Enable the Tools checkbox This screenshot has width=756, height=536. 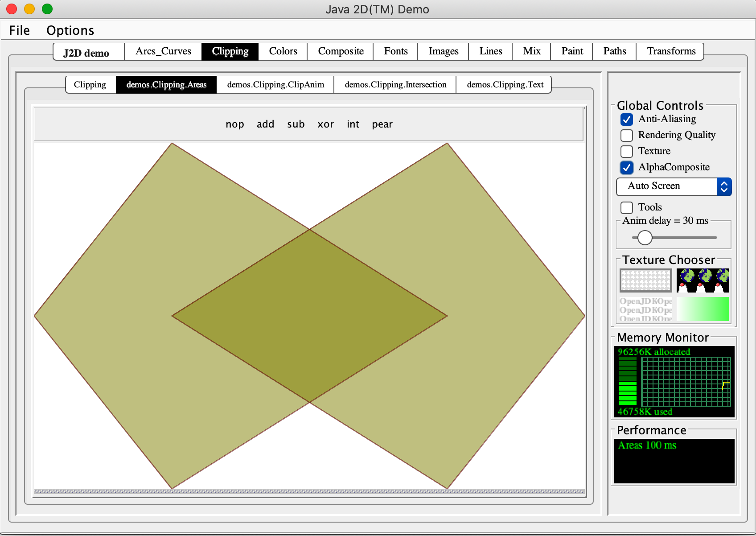(627, 208)
